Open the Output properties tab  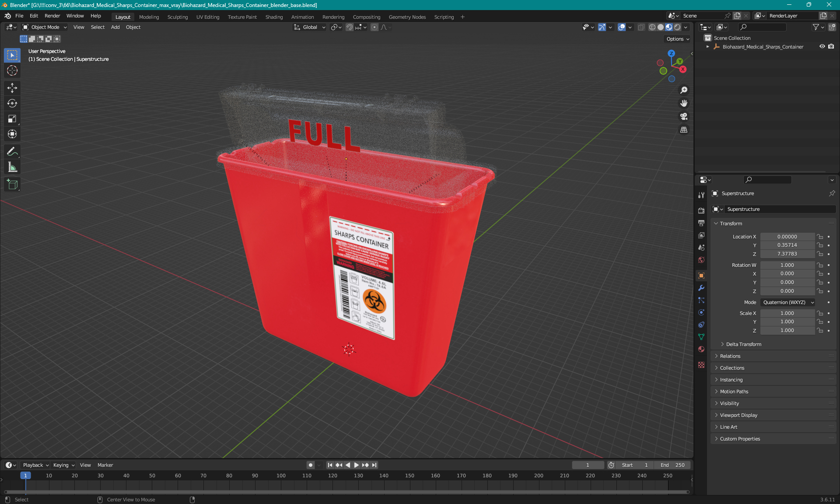701,223
